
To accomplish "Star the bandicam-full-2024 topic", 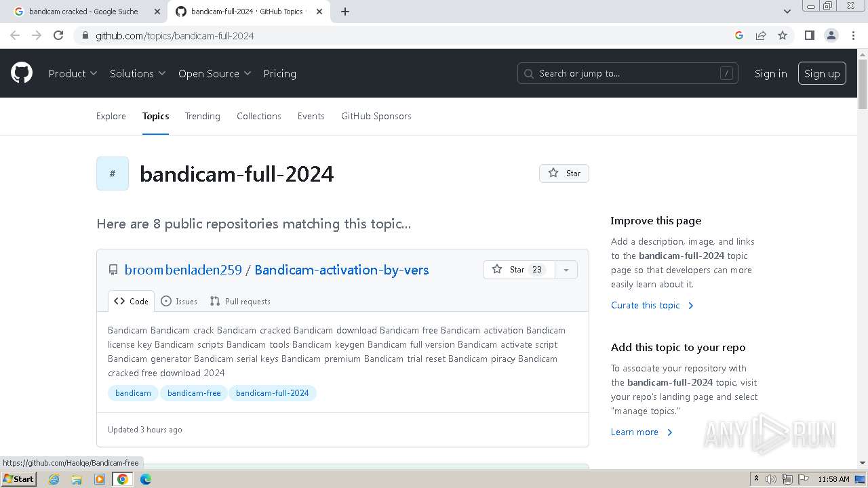I will [x=564, y=174].
